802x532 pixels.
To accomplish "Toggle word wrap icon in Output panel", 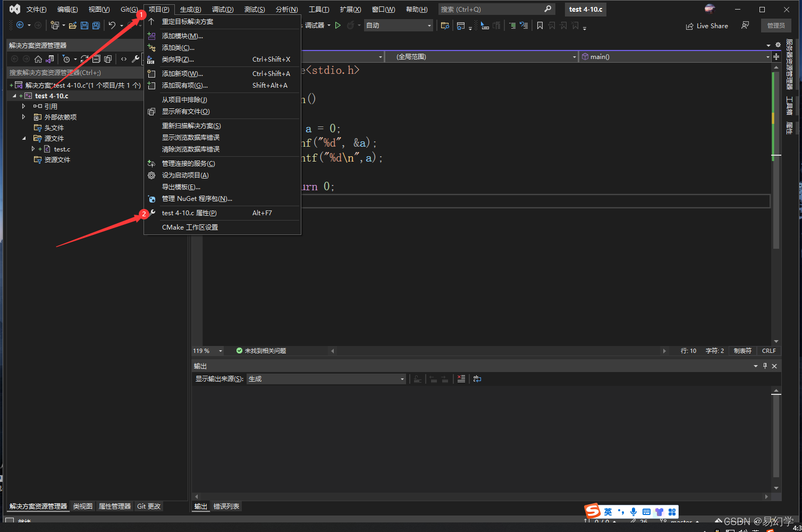I will tap(477, 379).
